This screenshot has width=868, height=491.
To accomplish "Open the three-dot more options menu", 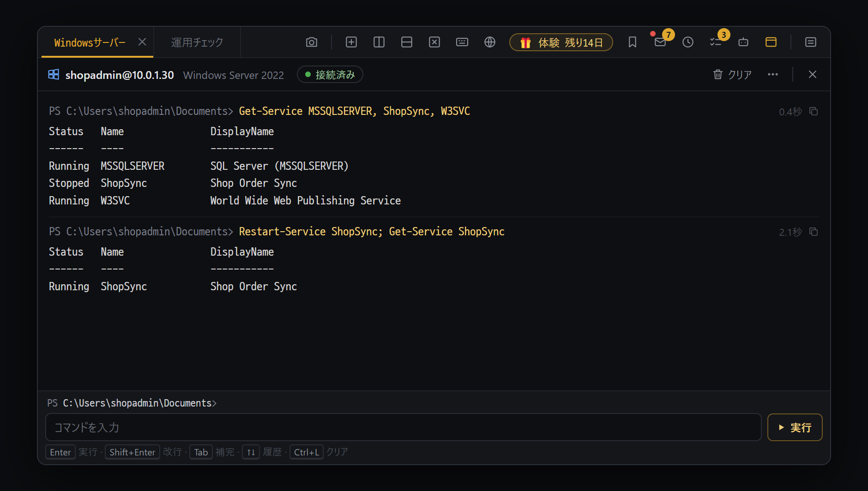I will coord(773,75).
